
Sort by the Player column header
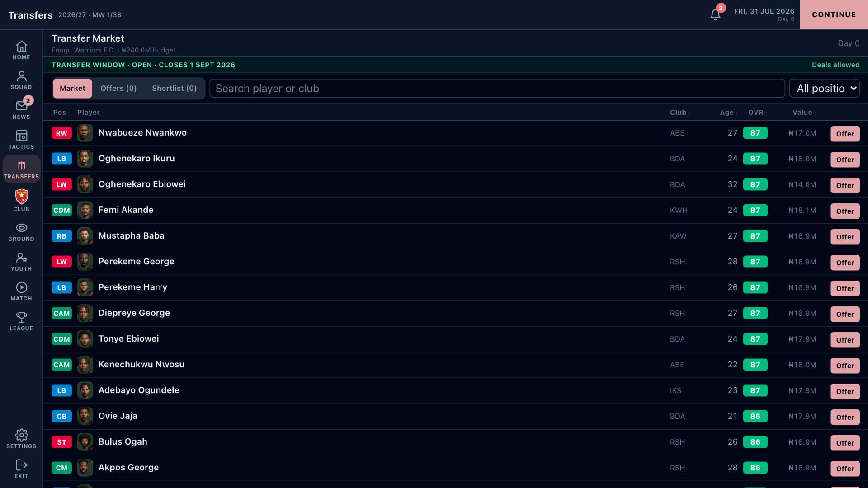[90, 113]
